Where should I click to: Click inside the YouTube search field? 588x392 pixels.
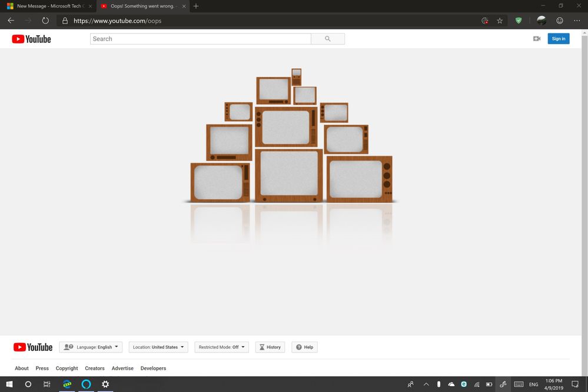(x=200, y=38)
